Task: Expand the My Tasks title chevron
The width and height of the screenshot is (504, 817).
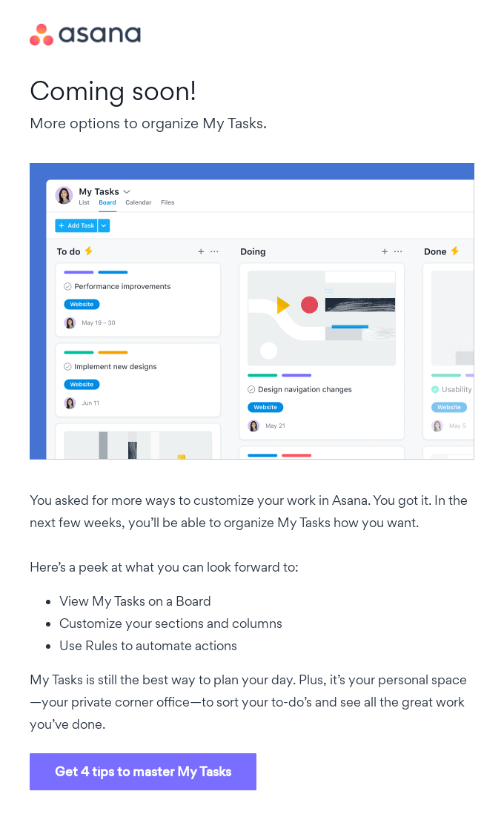Action: click(127, 192)
